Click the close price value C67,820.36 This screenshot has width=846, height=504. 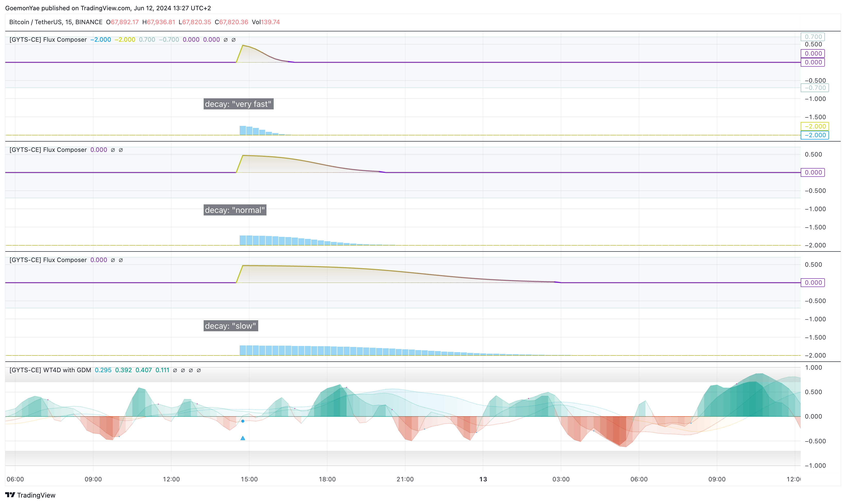tap(231, 22)
